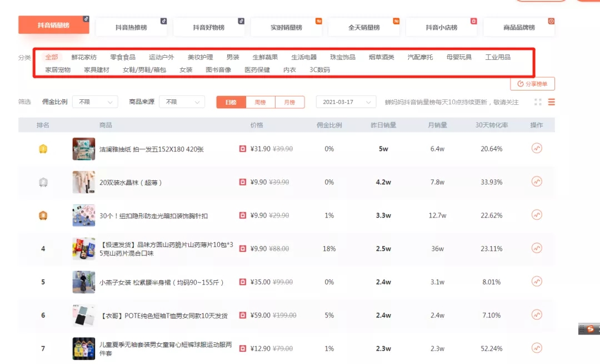Viewport: 600px width, 364px height.
Task: Switch to 抖音好物榜 tab
Action: (208, 27)
